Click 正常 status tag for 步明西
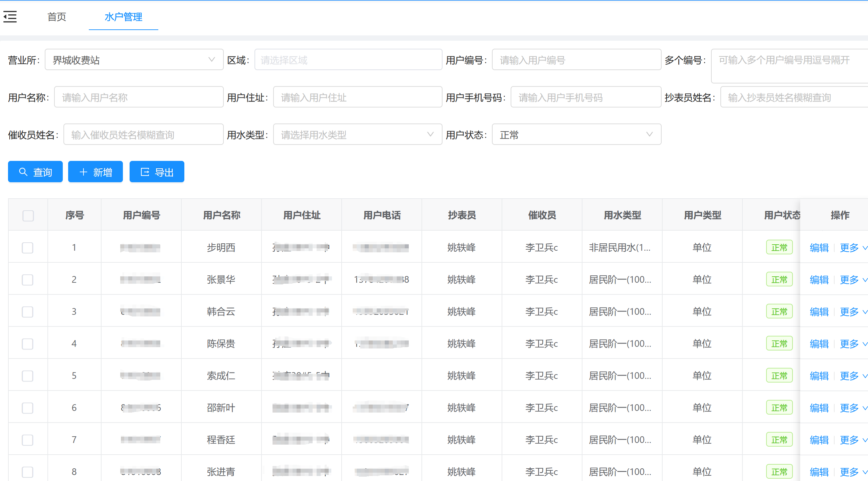868x481 pixels. 779,247
